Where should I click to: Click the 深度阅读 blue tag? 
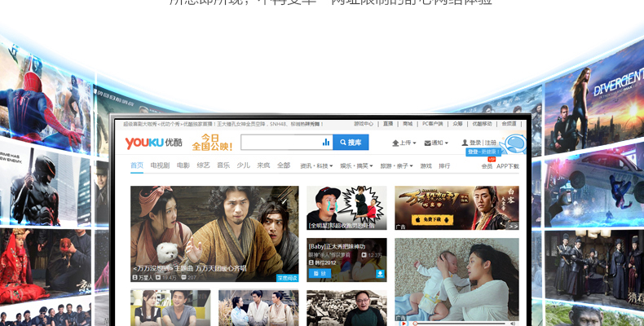[287, 278]
